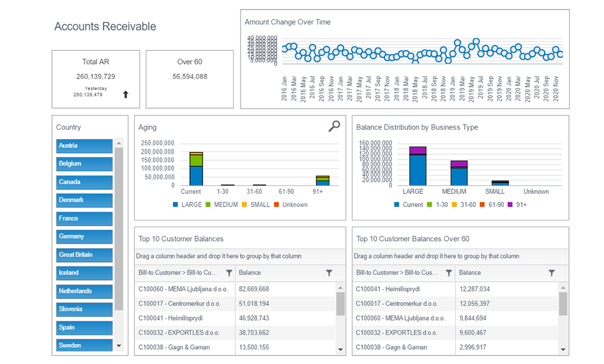The image size is (604, 364).
Task: Select Great Britain country filter
Action: pyautogui.click(x=84, y=255)
